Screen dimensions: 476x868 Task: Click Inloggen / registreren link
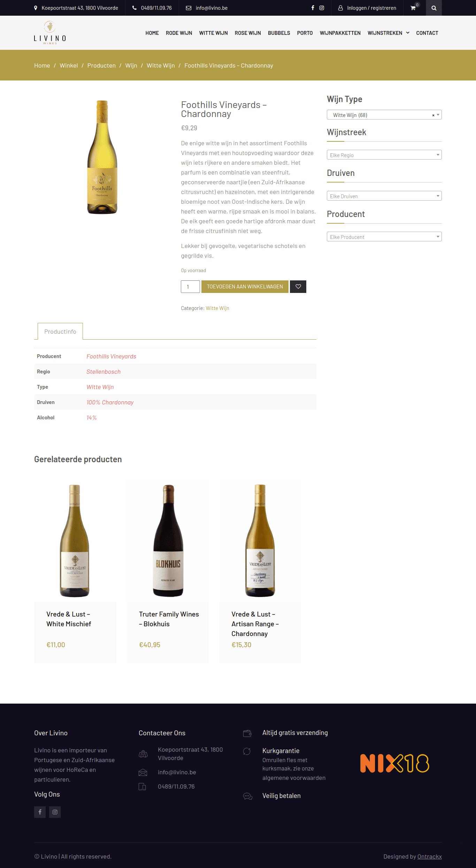tap(371, 8)
